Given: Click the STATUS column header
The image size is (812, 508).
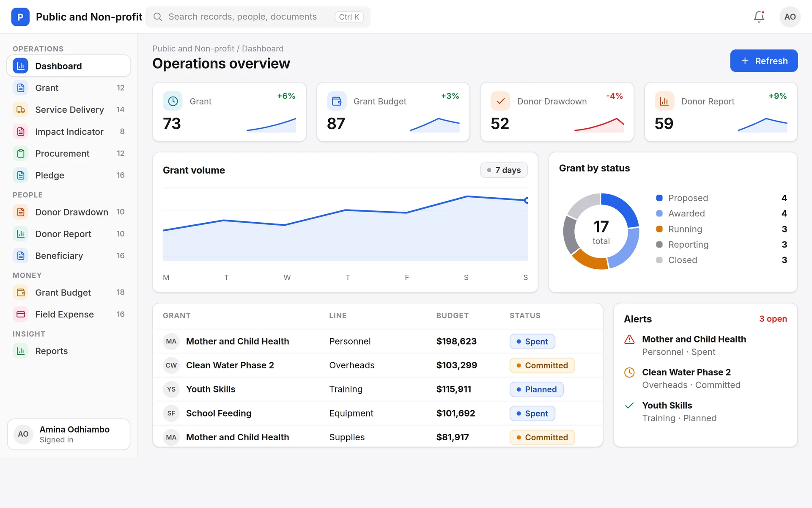Looking at the screenshot, I should click(x=525, y=316).
